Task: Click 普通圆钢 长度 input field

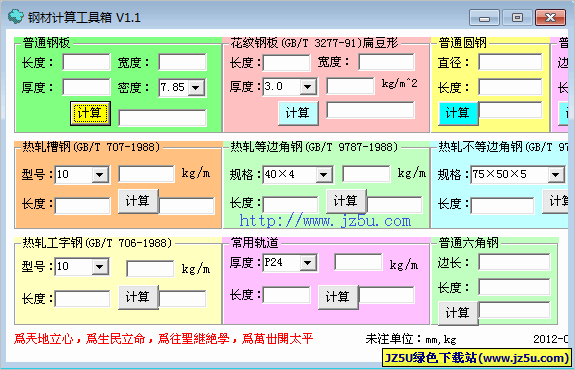Action: tap(510, 87)
